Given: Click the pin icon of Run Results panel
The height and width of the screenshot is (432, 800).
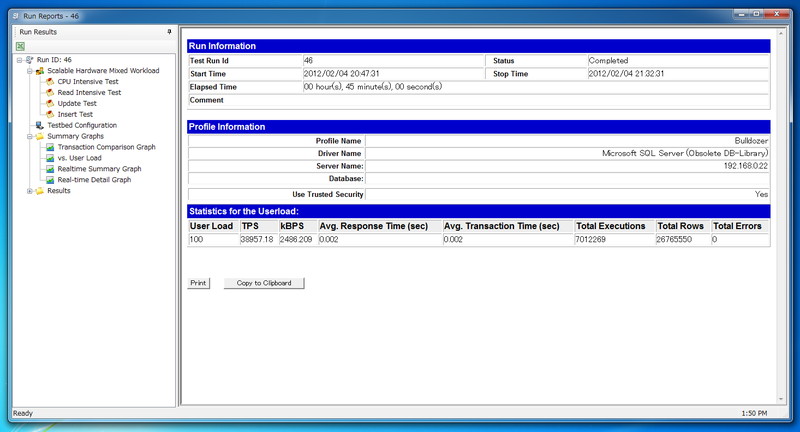Looking at the screenshot, I should [169, 32].
